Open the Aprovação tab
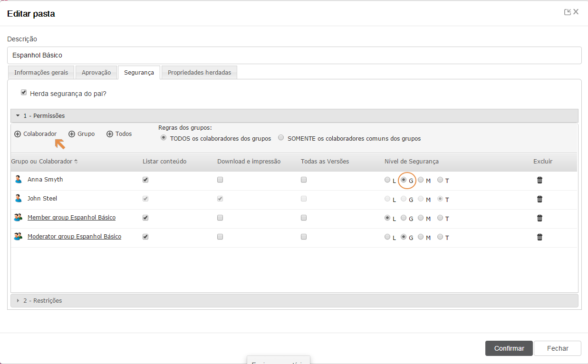The image size is (588, 364). coord(96,73)
